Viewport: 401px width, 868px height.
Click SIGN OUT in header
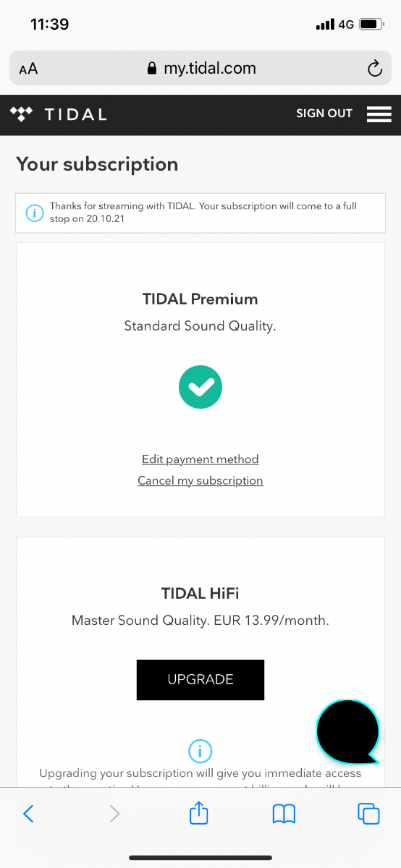pos(324,114)
